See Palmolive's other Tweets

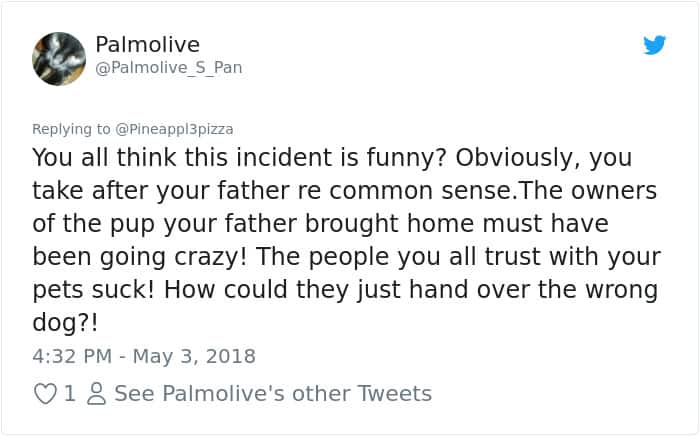pos(272,394)
